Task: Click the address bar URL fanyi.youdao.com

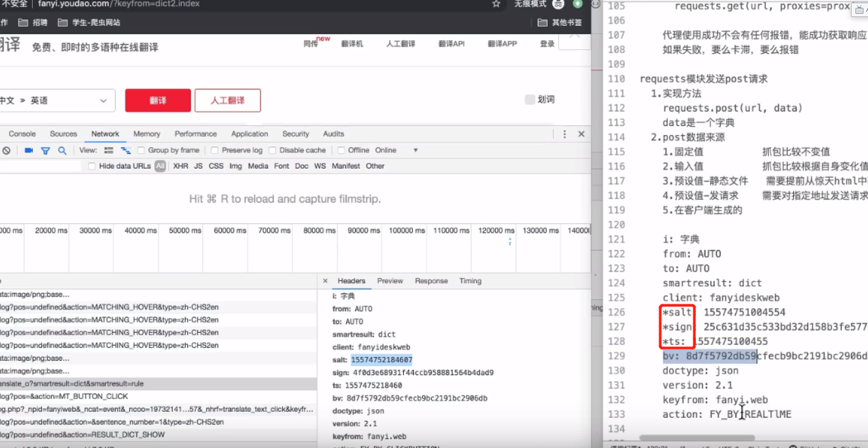Action: (x=118, y=4)
